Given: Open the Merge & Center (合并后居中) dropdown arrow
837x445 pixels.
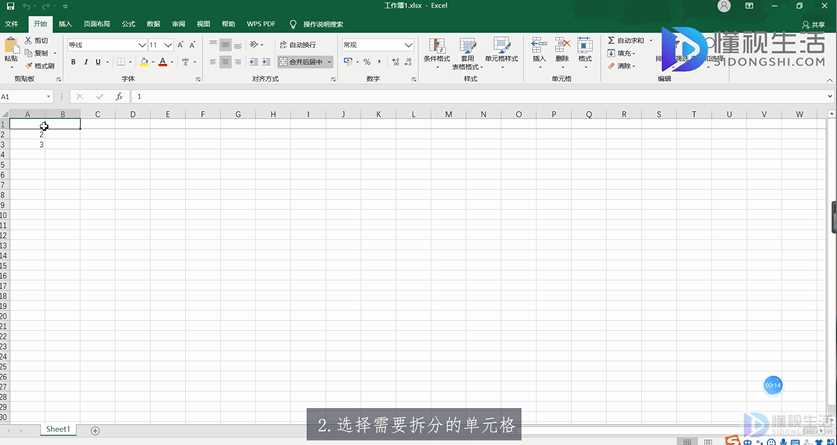Looking at the screenshot, I should 331,62.
